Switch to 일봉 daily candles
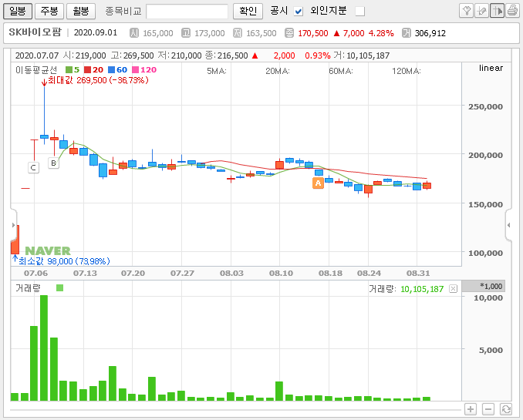Image resolution: width=523 pixels, height=420 pixels. tap(18, 11)
